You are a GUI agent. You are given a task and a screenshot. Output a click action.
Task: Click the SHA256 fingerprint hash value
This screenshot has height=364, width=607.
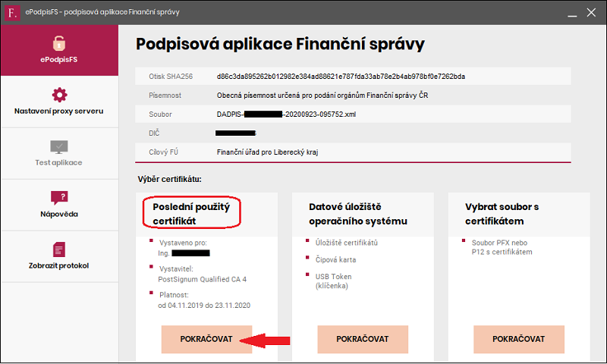(x=341, y=77)
